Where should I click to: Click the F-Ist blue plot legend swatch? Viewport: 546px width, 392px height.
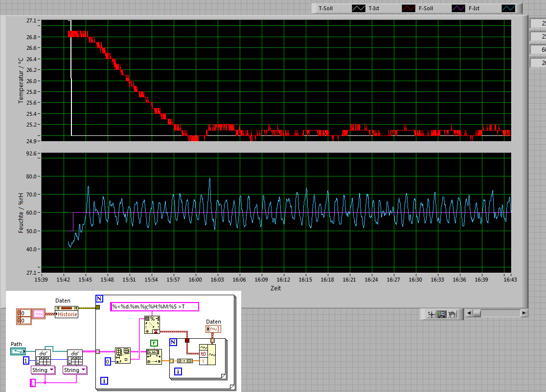pyautogui.click(x=509, y=8)
